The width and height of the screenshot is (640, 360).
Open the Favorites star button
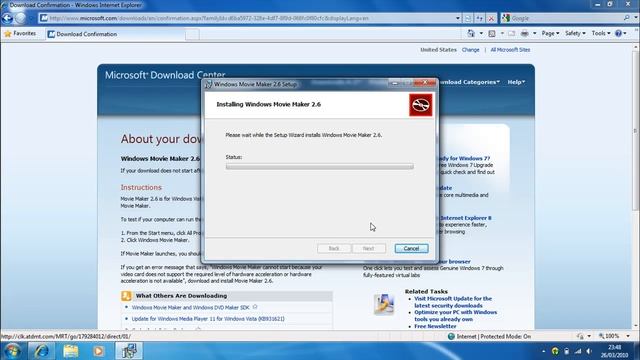[x=20, y=33]
